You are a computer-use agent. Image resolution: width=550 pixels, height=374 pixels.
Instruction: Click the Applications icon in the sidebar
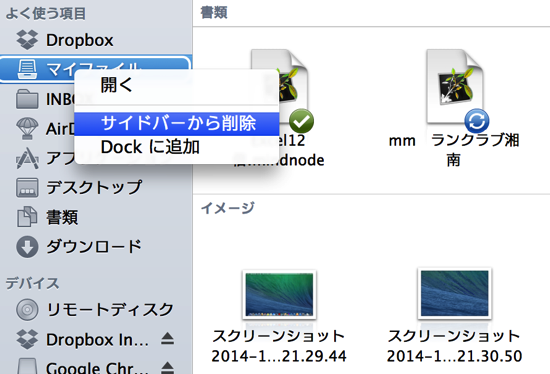click(27, 158)
